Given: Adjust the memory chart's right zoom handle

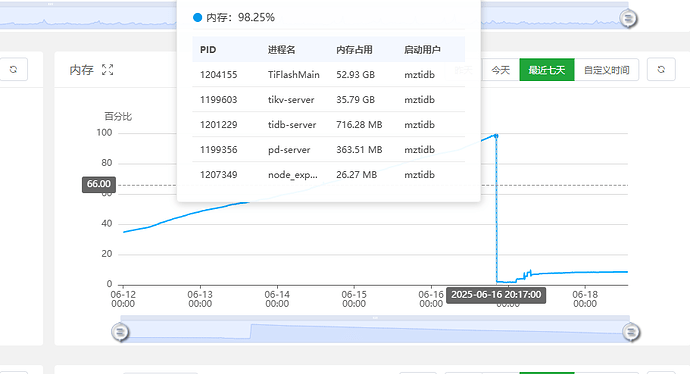Looking at the screenshot, I should coord(631,332).
